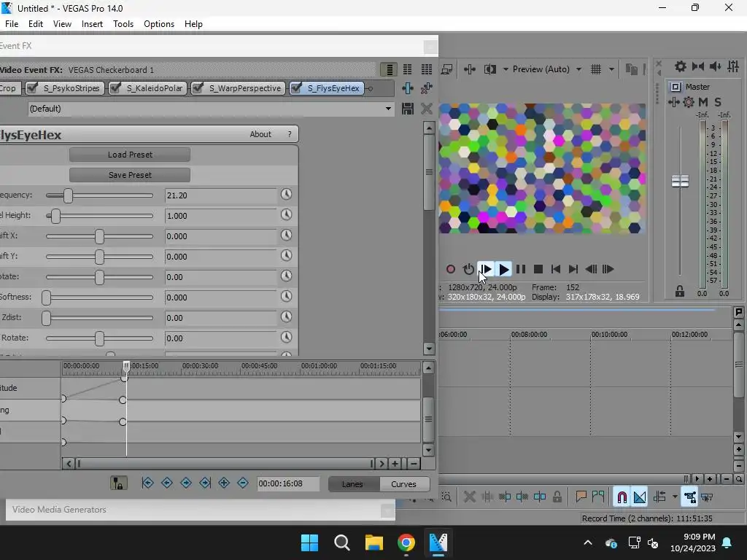Screen dimensions: 747x560
Task: Open File menu
Action: point(12,24)
